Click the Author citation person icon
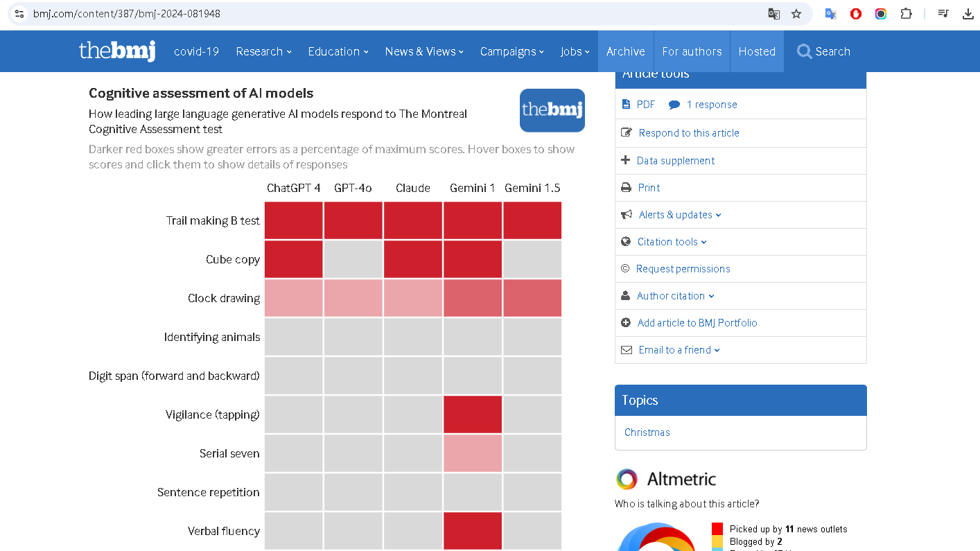 tap(626, 296)
